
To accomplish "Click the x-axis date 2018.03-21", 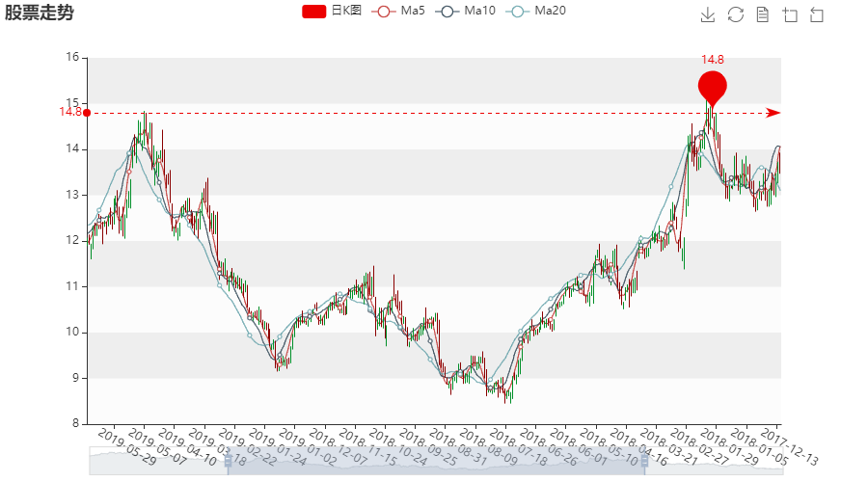I will (668, 446).
